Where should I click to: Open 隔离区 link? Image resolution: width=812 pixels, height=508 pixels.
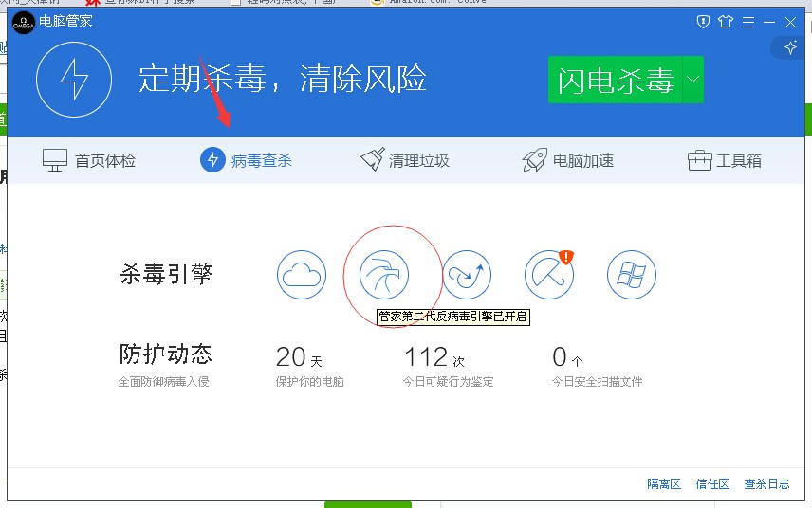[664, 483]
